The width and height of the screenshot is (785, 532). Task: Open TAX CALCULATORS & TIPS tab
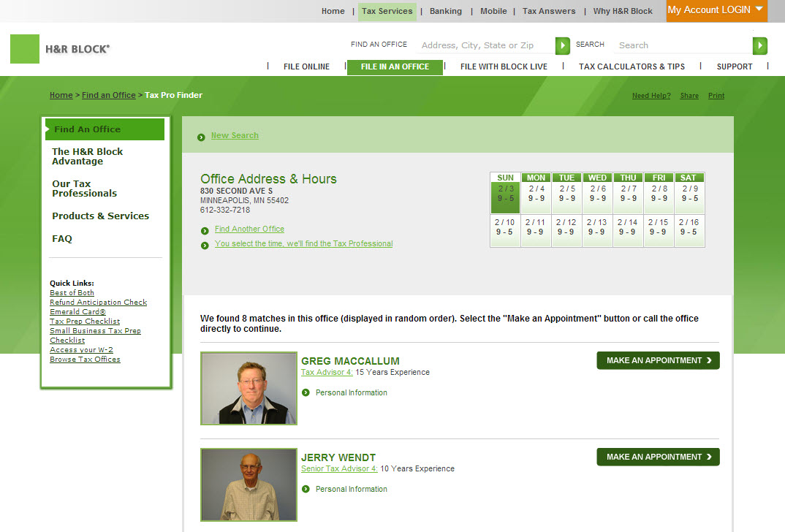point(632,66)
